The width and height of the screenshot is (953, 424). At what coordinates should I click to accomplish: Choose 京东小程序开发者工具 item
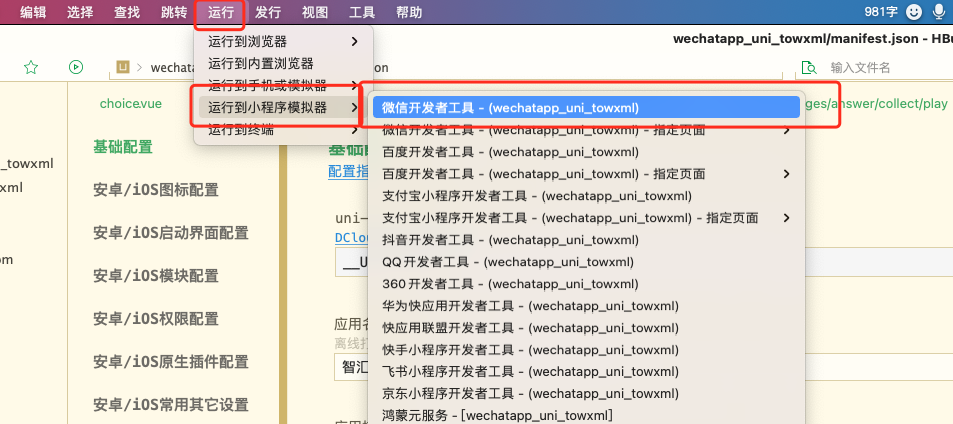[x=587, y=393]
